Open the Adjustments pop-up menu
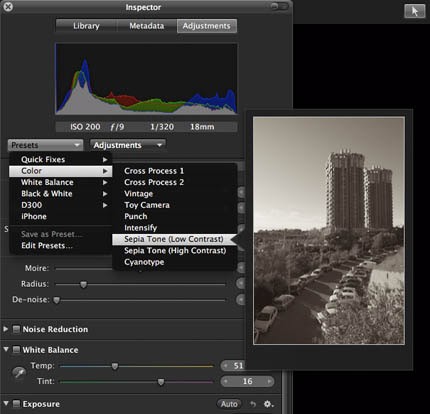The image size is (430, 414). pyautogui.click(x=128, y=145)
